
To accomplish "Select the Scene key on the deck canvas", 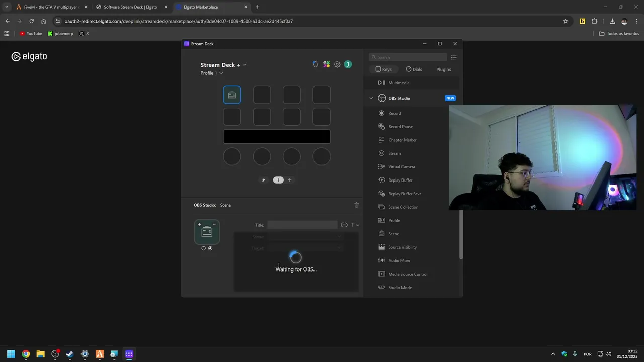I will [232, 95].
